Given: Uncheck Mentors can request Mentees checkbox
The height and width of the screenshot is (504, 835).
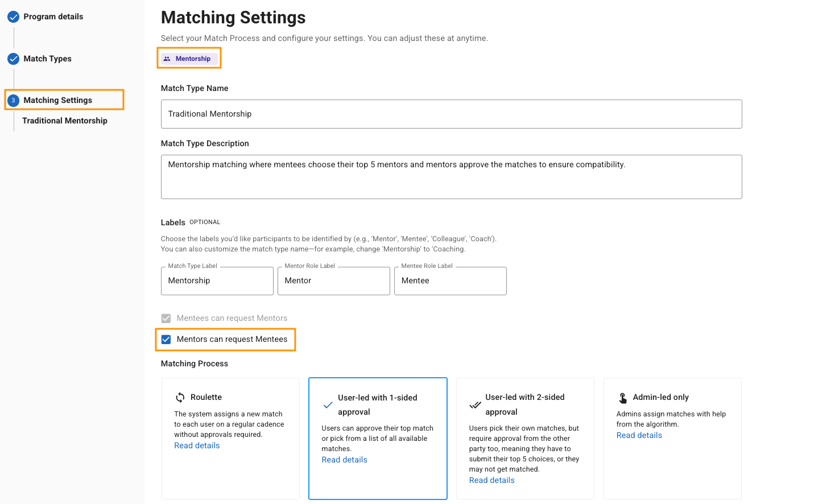Looking at the screenshot, I should tap(166, 340).
